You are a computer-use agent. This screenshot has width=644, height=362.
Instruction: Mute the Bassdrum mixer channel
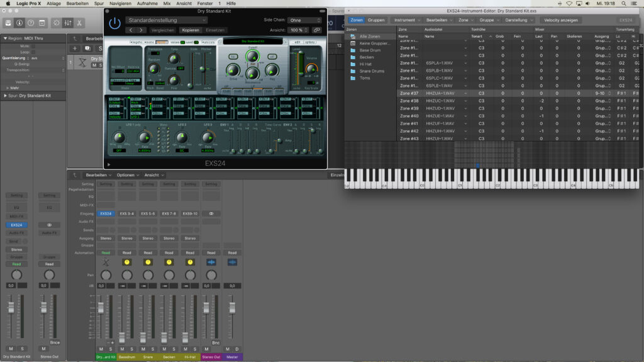tap(122, 349)
